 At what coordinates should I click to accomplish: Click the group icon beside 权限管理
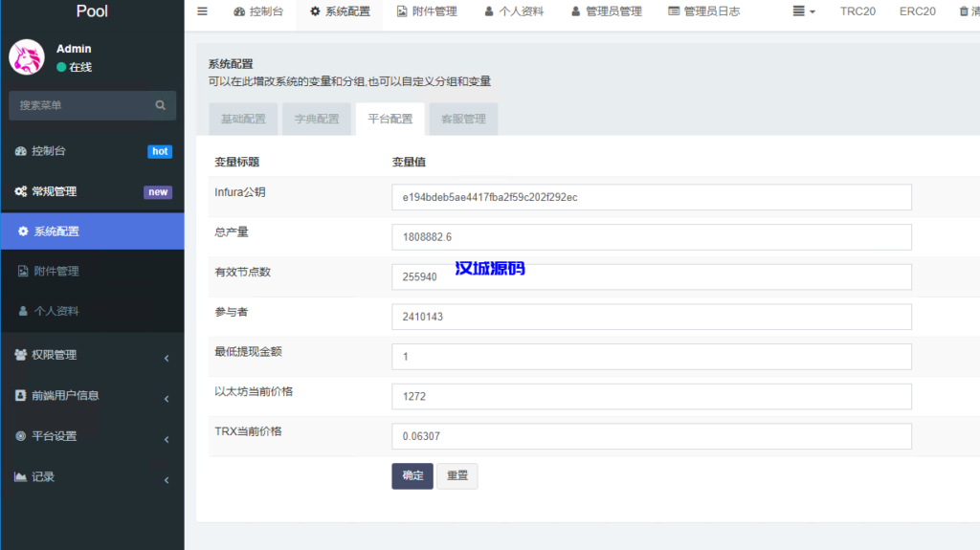tap(21, 354)
